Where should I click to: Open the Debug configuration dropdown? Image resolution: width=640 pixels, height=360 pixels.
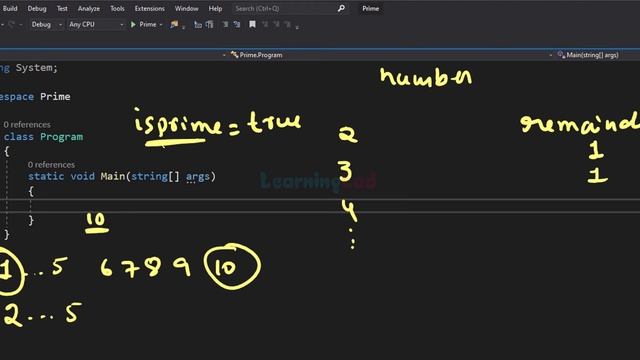pyautogui.click(x=46, y=24)
